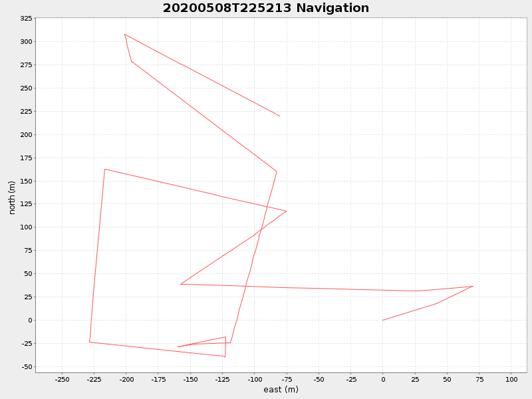Click the -250 east axis tick label
Screen dimensions: 532x399
[62, 379]
